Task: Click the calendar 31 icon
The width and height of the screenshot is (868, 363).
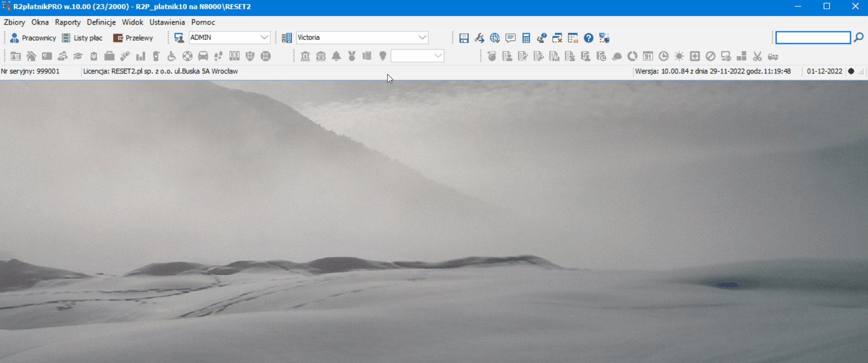Action: coord(648,56)
